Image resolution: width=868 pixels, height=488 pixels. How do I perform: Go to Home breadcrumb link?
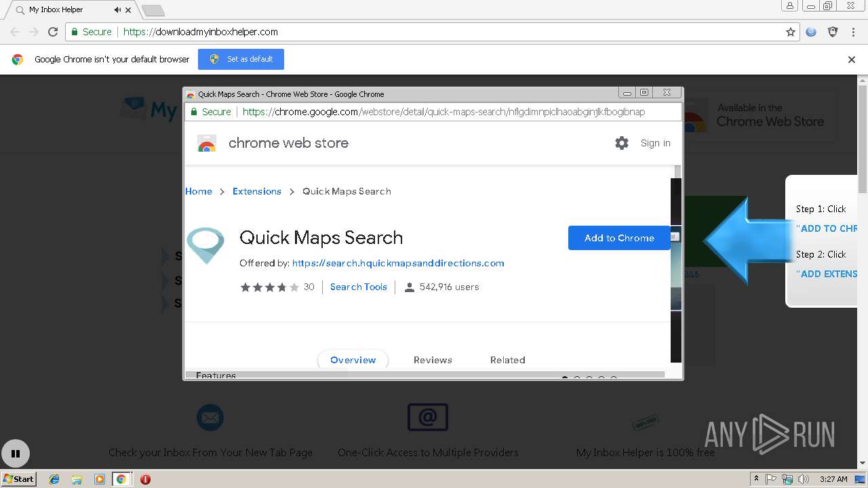tap(199, 191)
